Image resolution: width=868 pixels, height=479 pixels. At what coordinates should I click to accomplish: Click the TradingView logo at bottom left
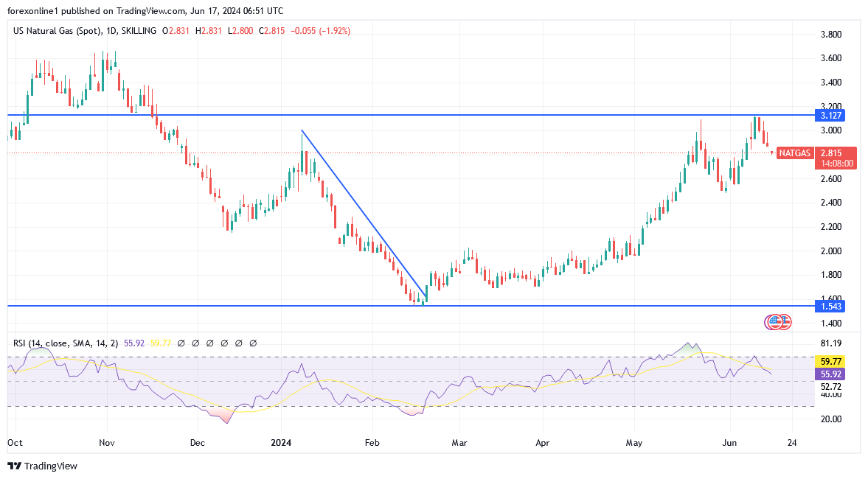click(x=13, y=466)
